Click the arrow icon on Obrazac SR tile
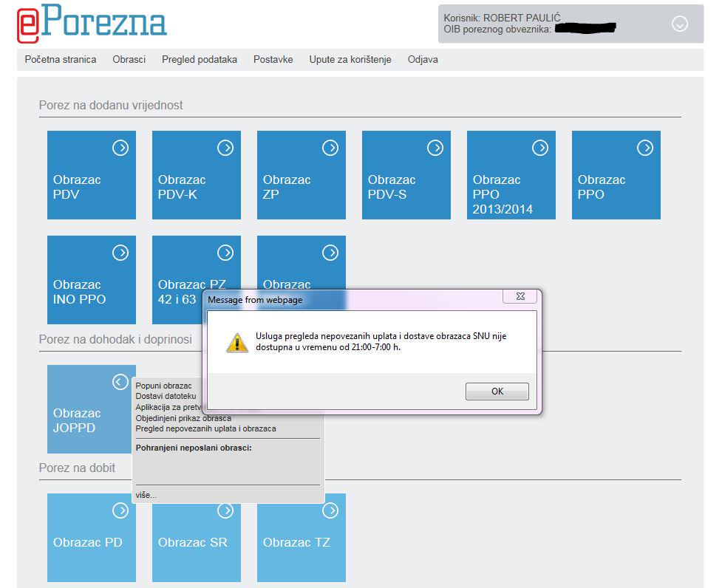Viewport: 722px width, 588px height. point(225,510)
